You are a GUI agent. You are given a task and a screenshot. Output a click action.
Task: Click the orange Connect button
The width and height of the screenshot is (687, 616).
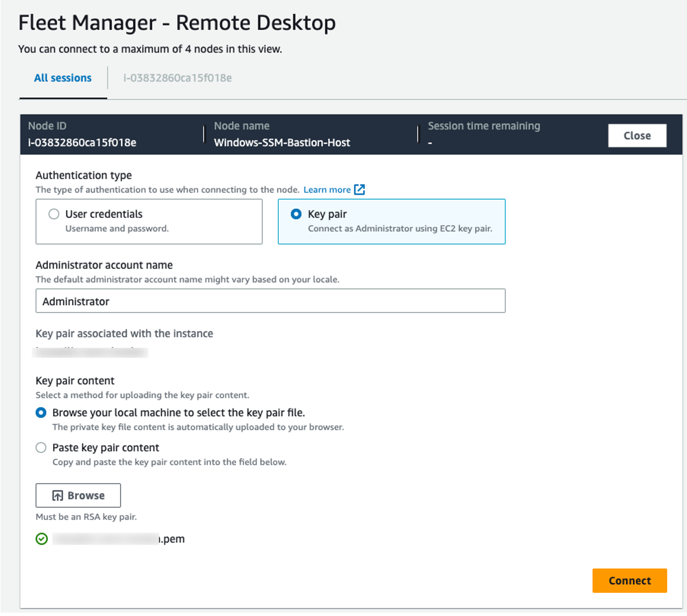tap(629, 580)
